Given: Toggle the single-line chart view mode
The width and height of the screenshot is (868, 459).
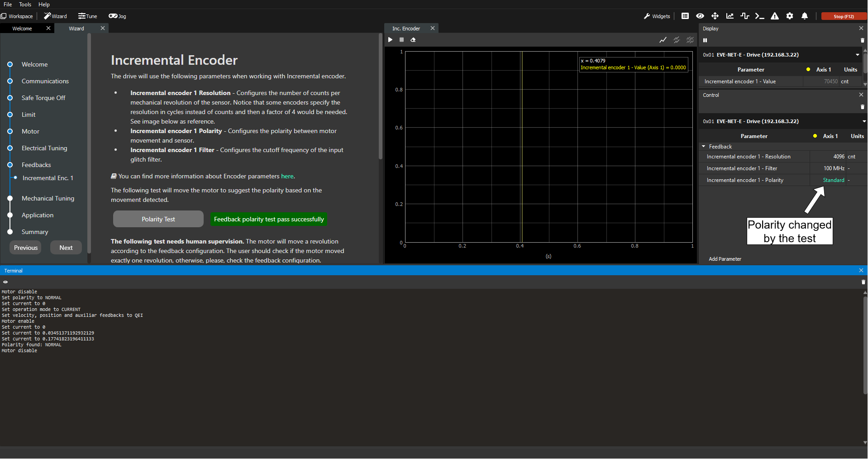Looking at the screenshot, I should pos(663,40).
